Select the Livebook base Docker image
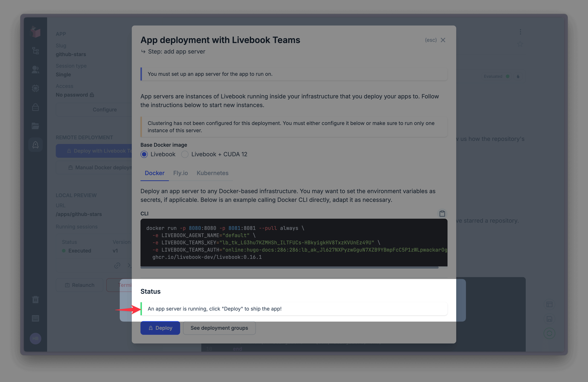 click(x=144, y=154)
